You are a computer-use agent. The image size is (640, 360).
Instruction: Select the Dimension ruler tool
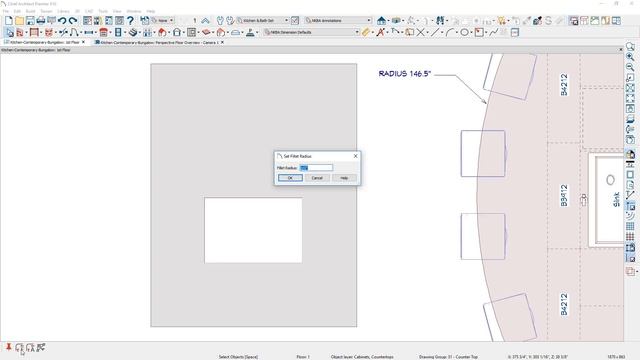366,32
